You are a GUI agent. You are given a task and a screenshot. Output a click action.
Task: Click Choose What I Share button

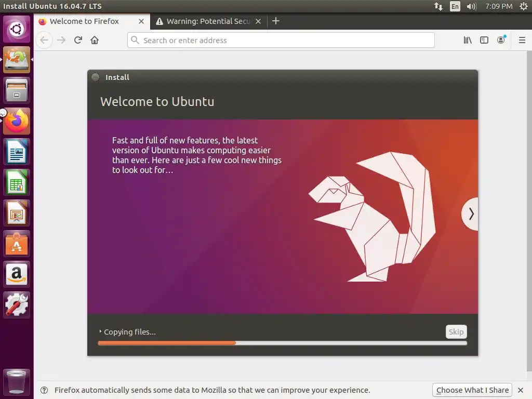tap(472, 390)
